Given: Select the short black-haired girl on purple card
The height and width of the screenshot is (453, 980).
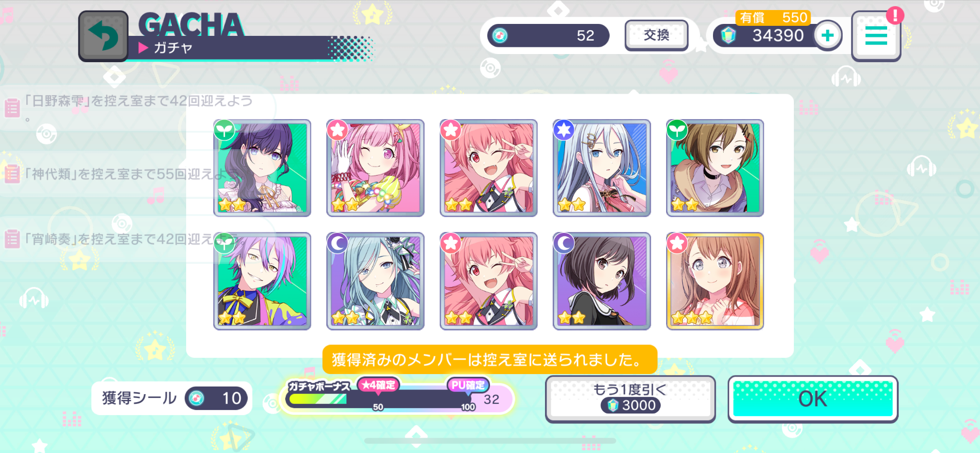Looking at the screenshot, I should (601, 281).
